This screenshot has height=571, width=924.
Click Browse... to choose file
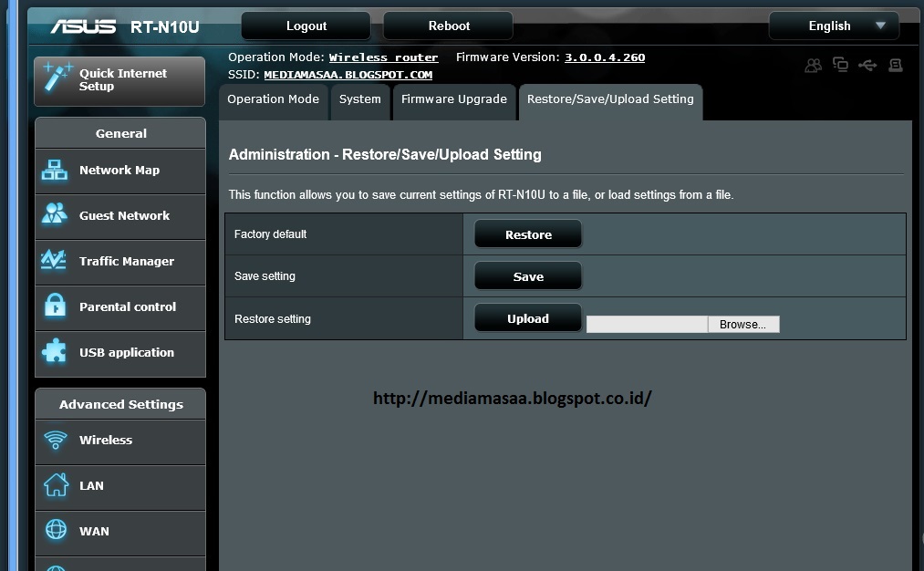[743, 325]
